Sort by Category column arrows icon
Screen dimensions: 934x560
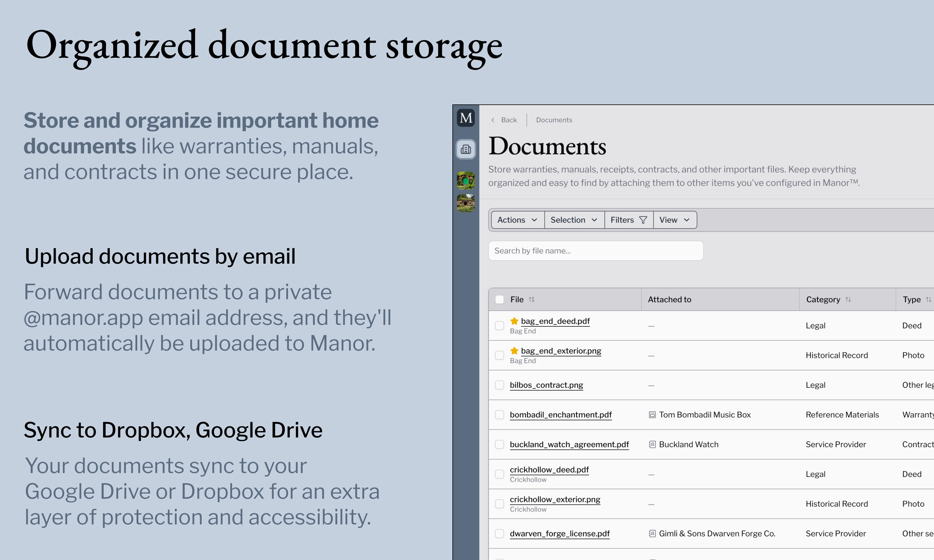coord(848,300)
